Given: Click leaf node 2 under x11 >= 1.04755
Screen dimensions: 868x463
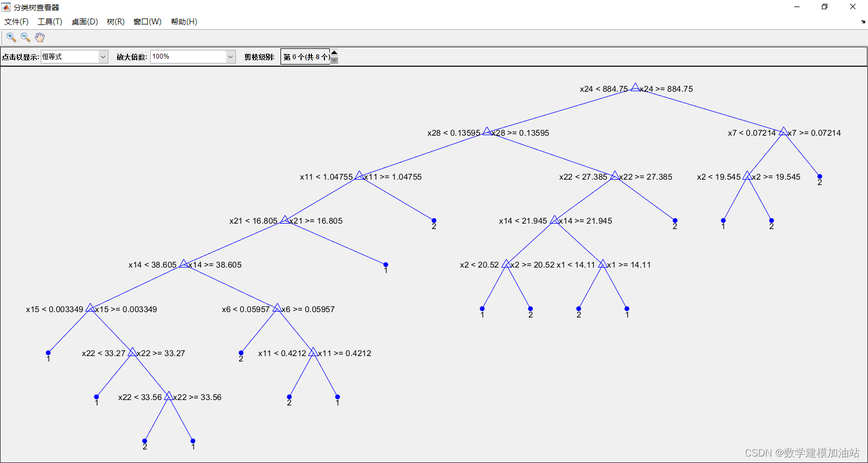Looking at the screenshot, I should point(434,220).
